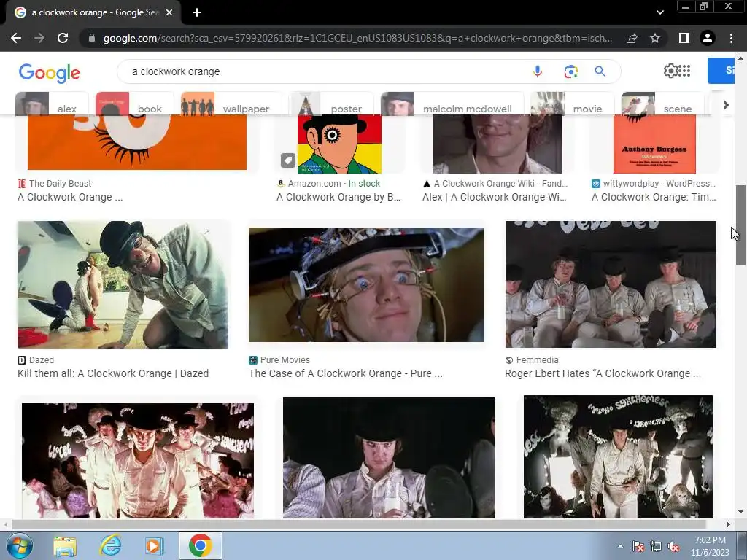Open the Google apps grid

[x=684, y=71]
